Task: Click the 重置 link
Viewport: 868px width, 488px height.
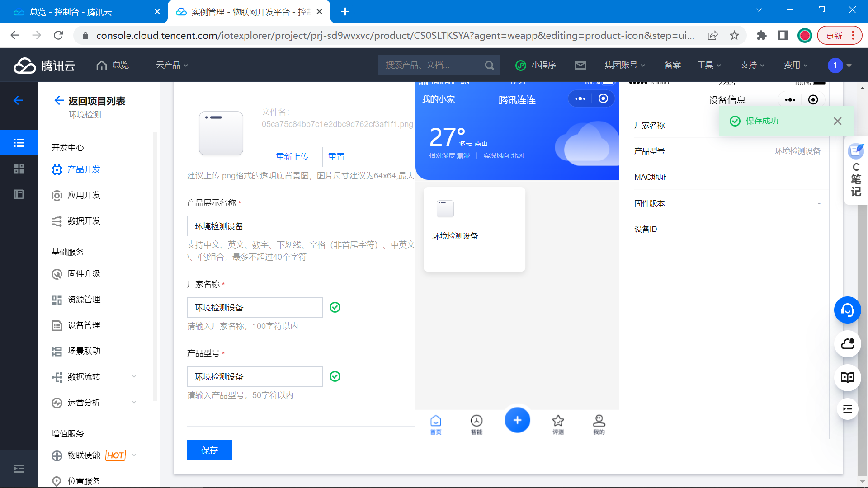Action: point(336,157)
